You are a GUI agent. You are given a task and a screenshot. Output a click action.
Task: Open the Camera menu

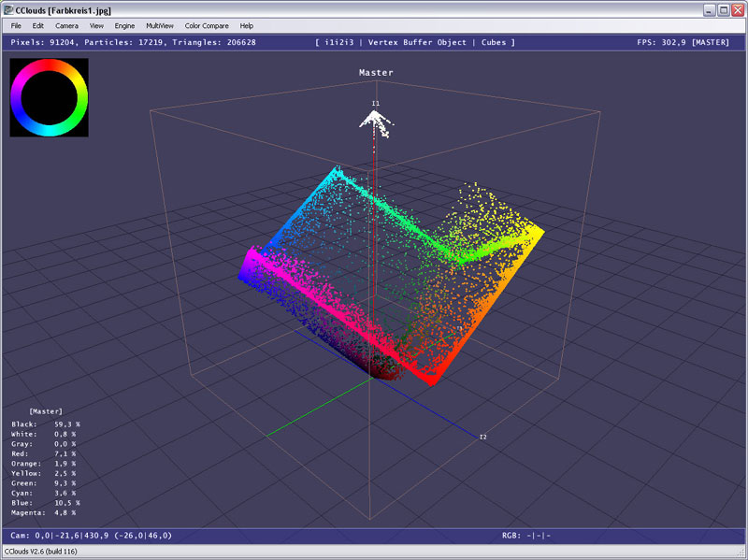[x=66, y=26]
